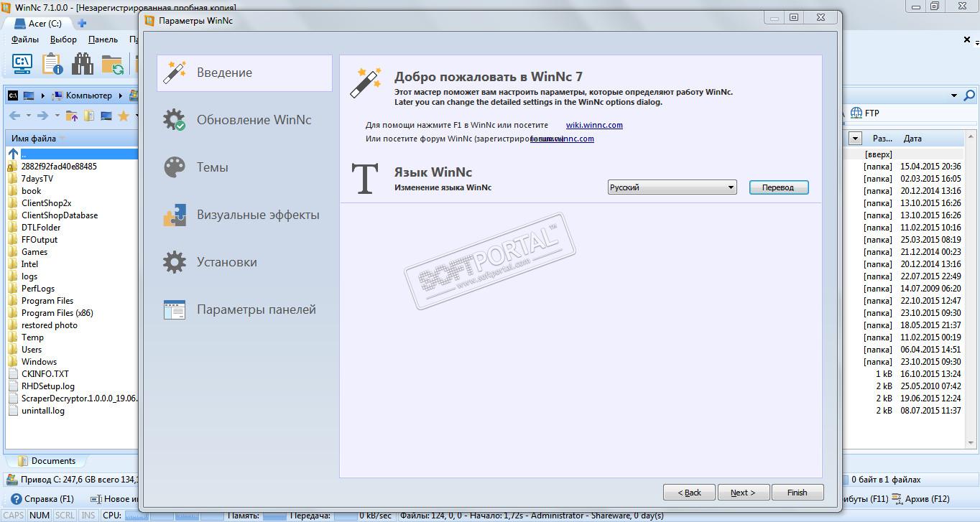This screenshot has width=980, height=522.
Task: Click the NUM indicator in the status bar
Action: 40,515
